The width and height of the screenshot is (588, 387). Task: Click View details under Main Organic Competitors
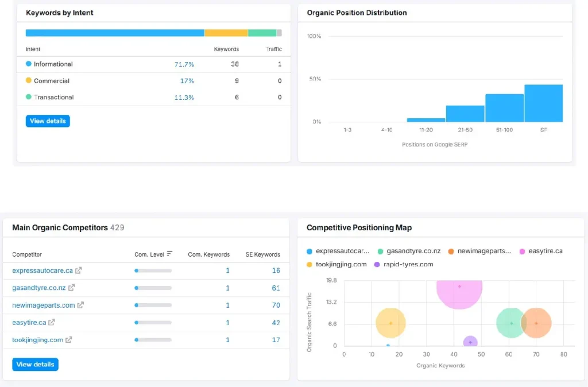coord(35,364)
